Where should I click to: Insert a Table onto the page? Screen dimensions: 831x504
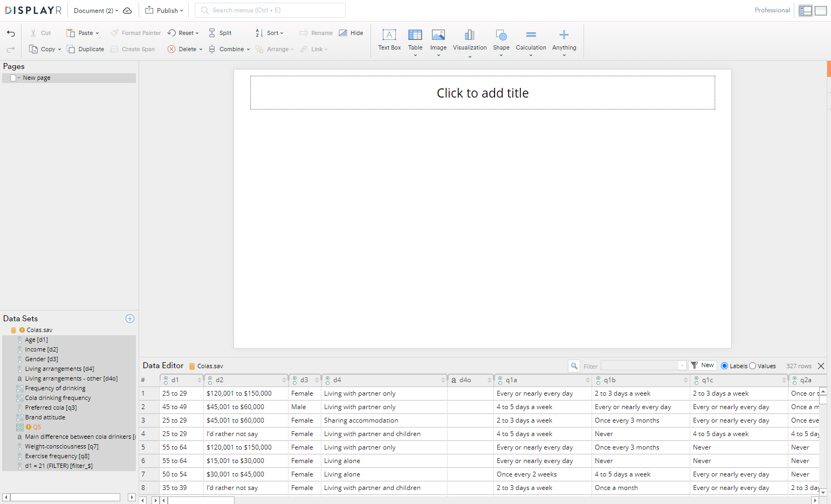(x=415, y=41)
